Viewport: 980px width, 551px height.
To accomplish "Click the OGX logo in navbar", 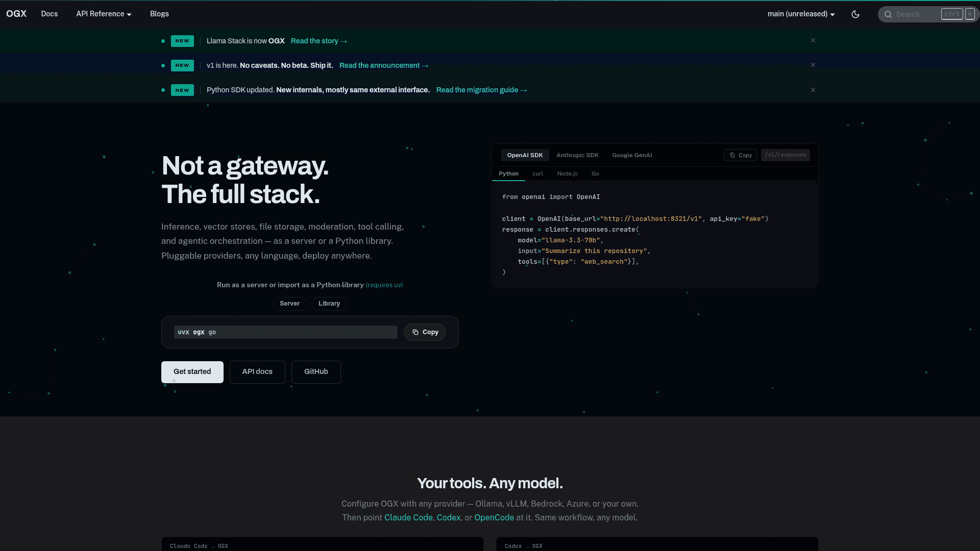I will pos(16,14).
